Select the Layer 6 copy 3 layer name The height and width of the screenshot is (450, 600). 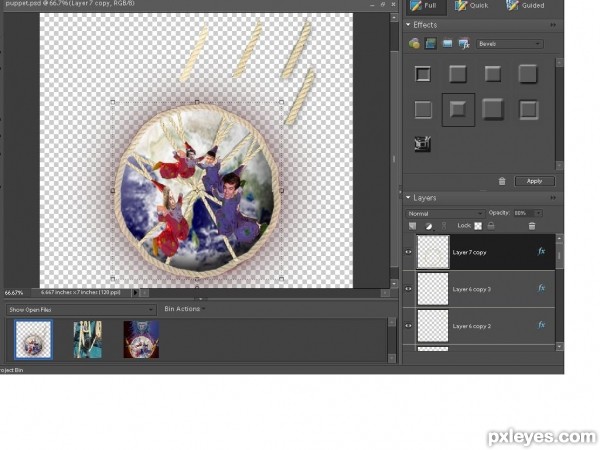pos(471,289)
